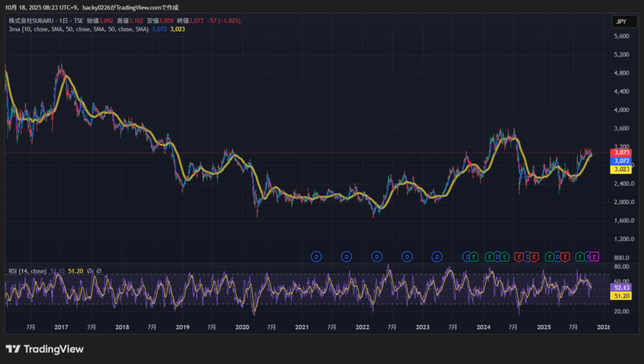Click the 5,600 price scale label
This screenshot has height=364, width=644.
click(x=621, y=36)
